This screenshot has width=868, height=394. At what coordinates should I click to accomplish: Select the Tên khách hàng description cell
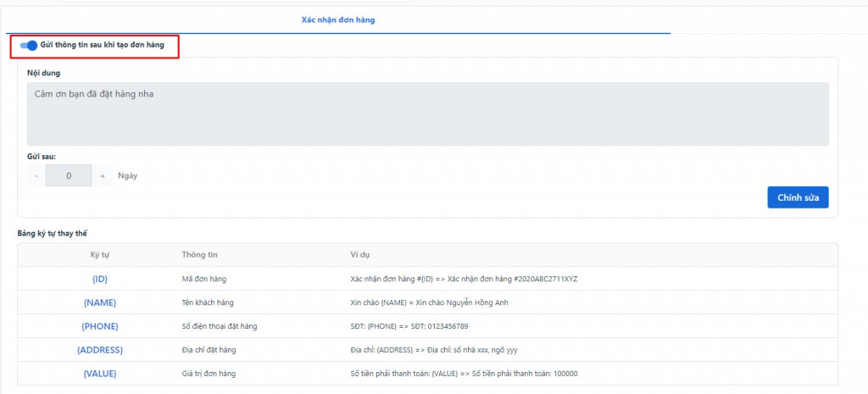[208, 302]
